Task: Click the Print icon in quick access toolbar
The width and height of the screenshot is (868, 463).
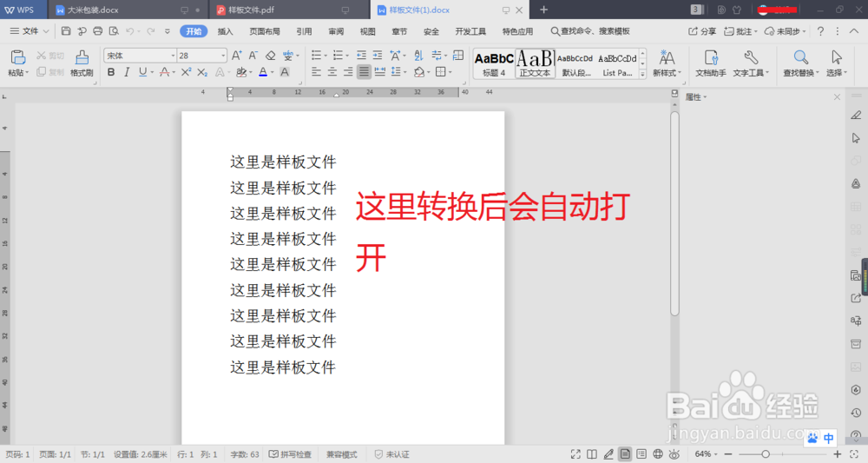Action: 97,31
